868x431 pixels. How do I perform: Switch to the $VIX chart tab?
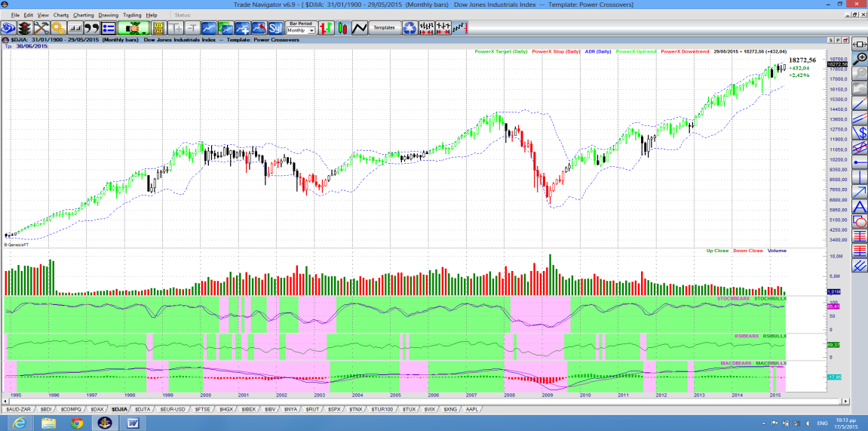430,409
